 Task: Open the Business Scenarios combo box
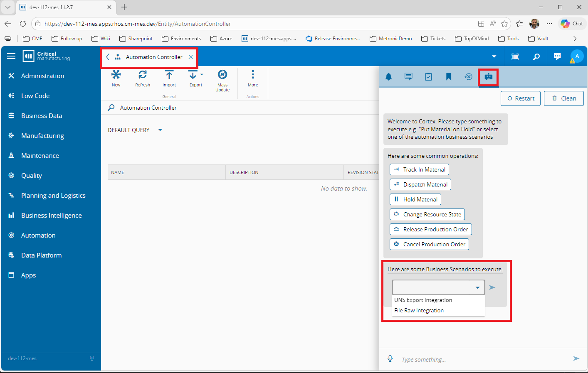point(438,287)
